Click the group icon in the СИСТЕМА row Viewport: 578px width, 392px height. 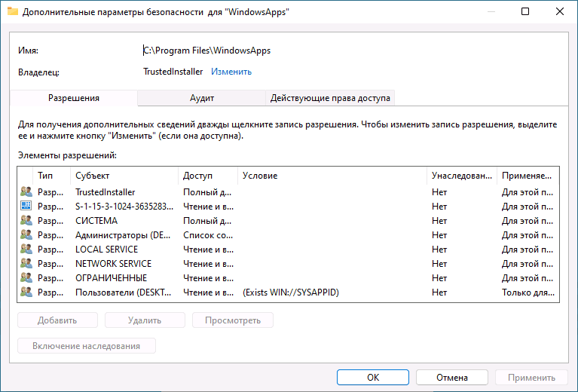click(26, 221)
